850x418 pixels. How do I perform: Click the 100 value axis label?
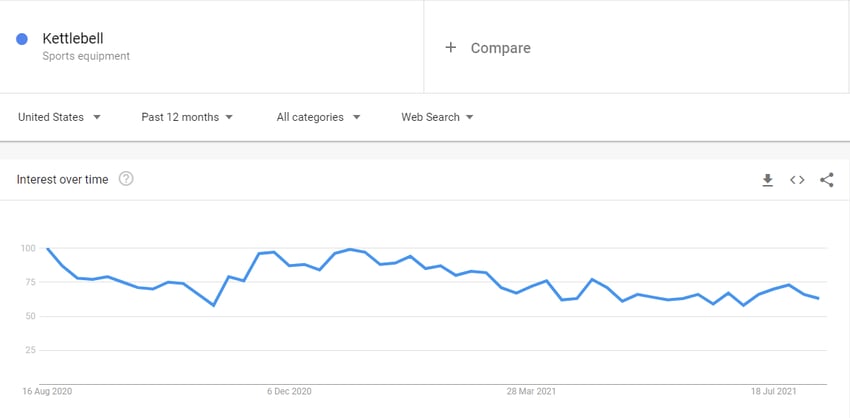pyautogui.click(x=28, y=248)
